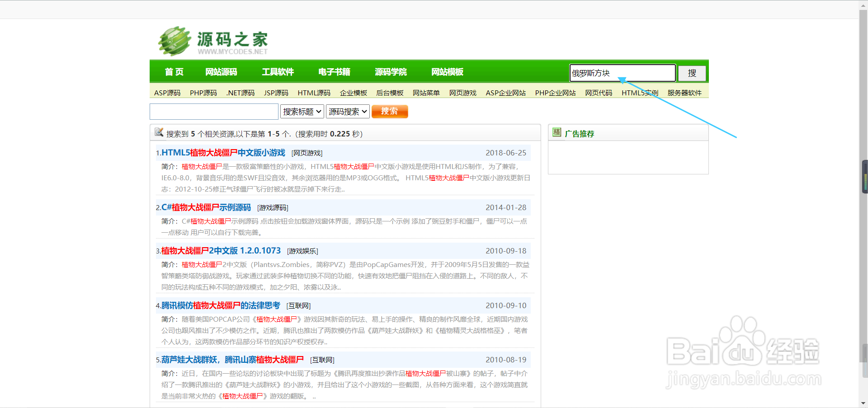Click the search results pencil icon
This screenshot has width=868, height=408.
(159, 132)
